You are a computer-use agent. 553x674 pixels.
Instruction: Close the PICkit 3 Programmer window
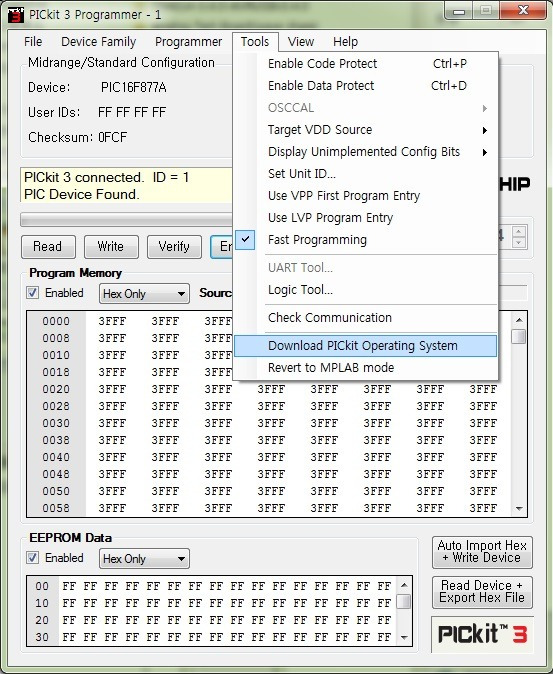point(523,10)
